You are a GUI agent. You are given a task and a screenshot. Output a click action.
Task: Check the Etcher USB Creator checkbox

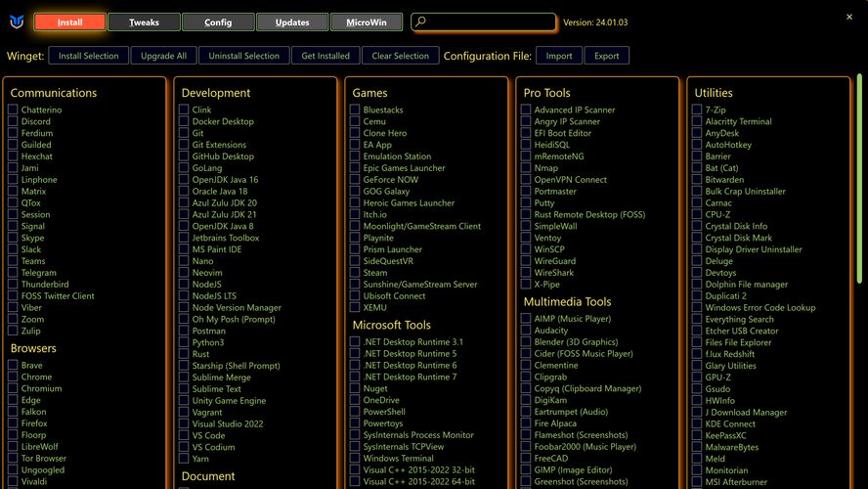point(697,330)
